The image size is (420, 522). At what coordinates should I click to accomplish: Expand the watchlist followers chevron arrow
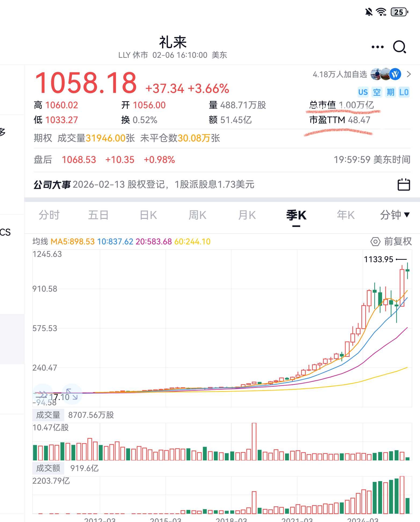pos(409,74)
